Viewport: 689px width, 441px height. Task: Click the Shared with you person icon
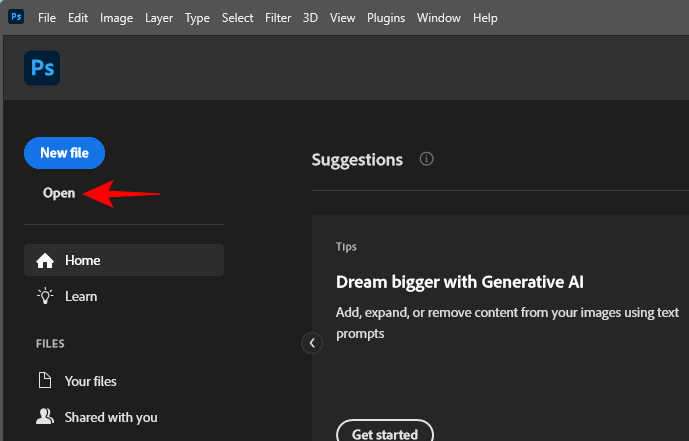(45, 416)
